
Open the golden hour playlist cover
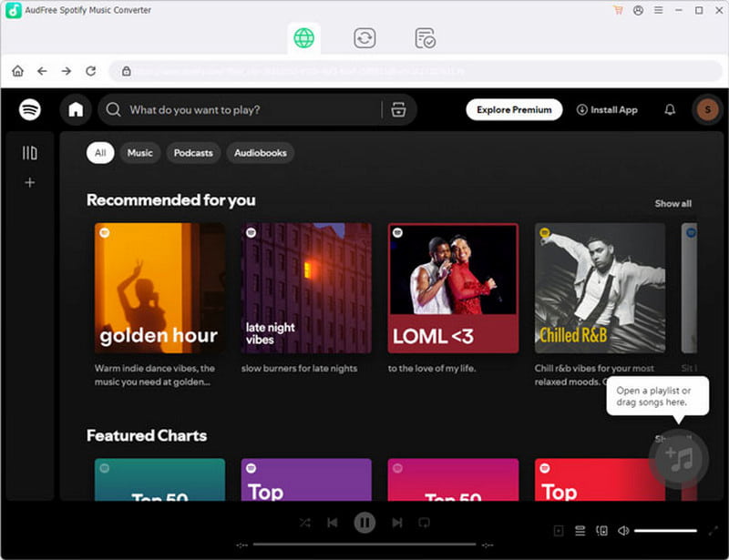pyautogui.click(x=160, y=288)
